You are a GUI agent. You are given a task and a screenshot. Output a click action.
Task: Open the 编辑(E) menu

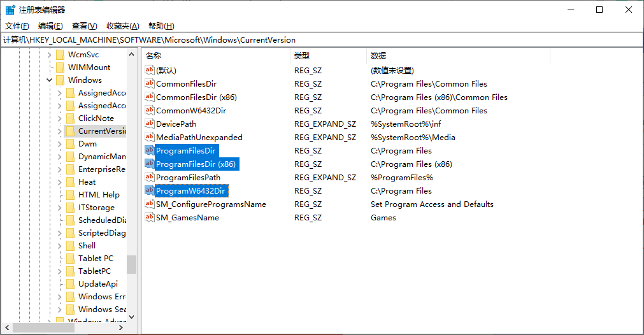(50, 26)
